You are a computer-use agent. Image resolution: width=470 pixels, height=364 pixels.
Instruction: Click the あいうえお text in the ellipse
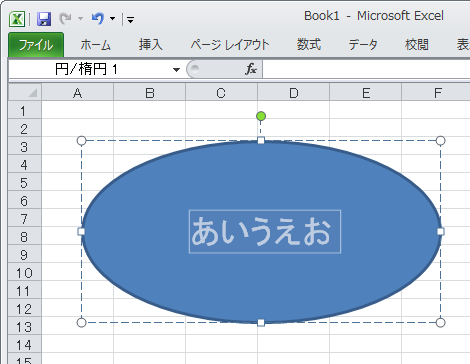click(x=261, y=231)
